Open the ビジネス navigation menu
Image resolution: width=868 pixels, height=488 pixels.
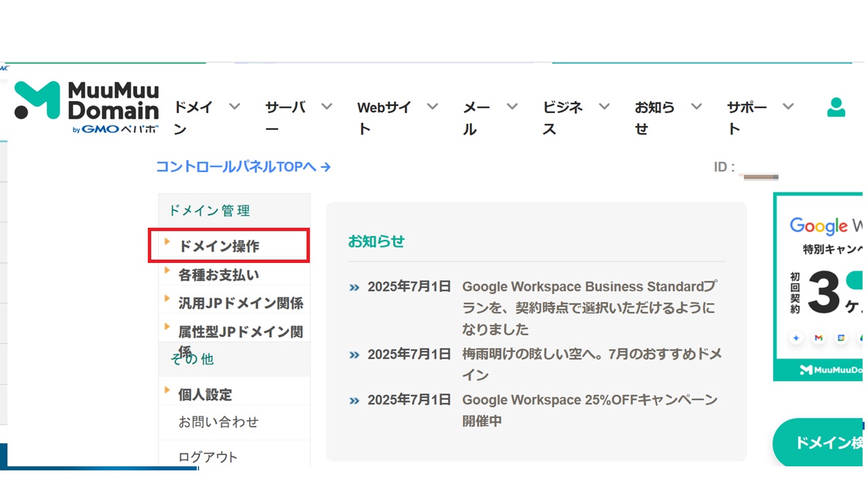pos(563,118)
